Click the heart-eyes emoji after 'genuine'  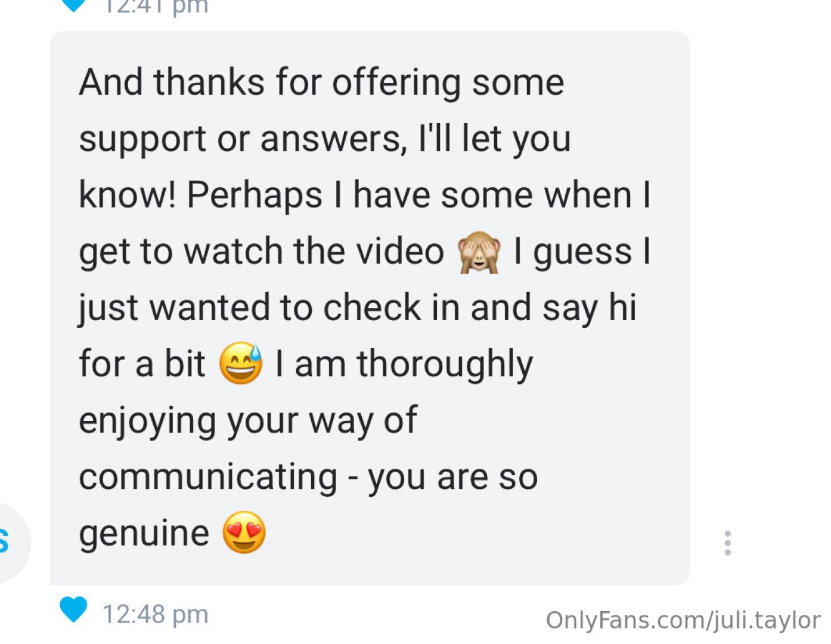point(244,532)
